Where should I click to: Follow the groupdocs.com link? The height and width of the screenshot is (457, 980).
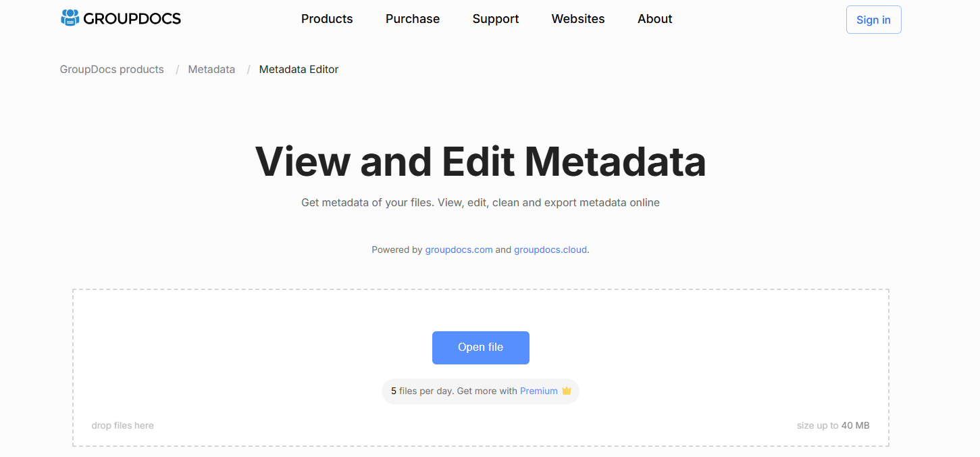click(x=459, y=249)
